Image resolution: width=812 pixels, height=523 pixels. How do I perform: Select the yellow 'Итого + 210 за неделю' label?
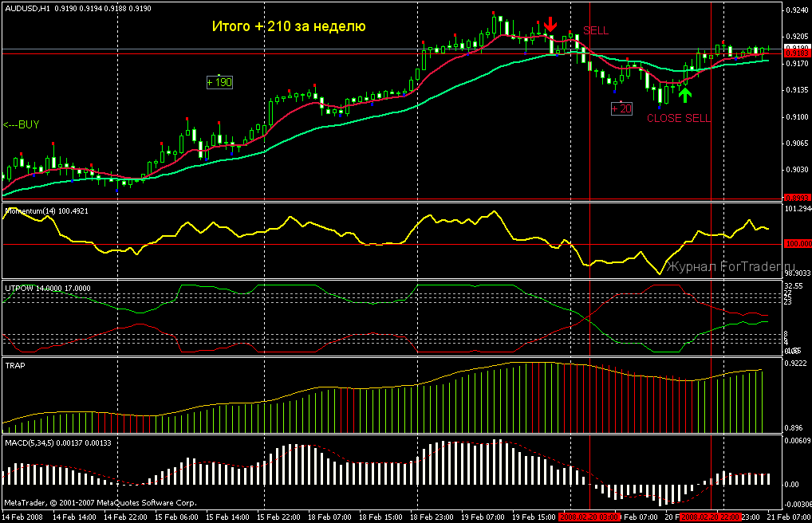(x=289, y=26)
